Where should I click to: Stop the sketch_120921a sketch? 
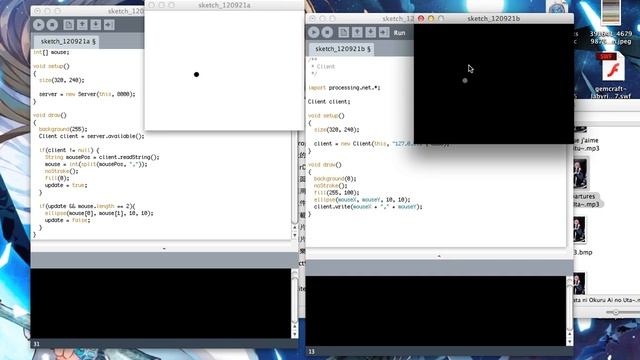coord(52,25)
